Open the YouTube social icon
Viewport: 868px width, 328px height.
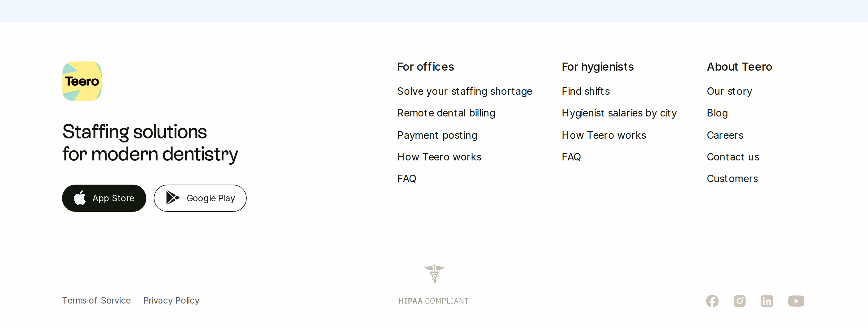(x=796, y=301)
